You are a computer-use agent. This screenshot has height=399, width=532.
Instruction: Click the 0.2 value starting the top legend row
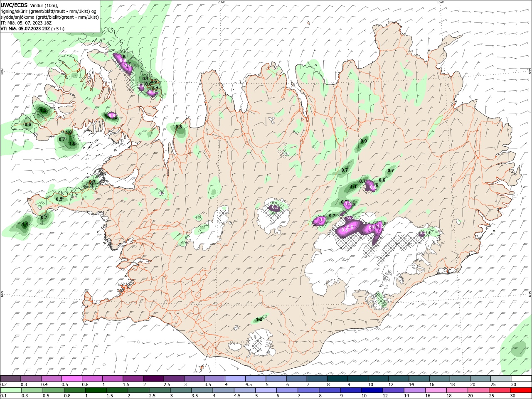tap(3, 384)
